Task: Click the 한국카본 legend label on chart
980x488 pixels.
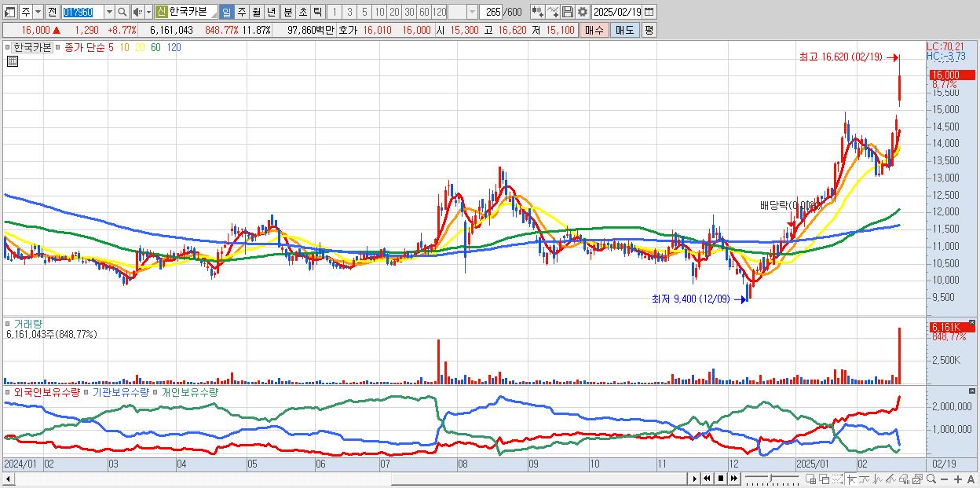Action: 33,47
